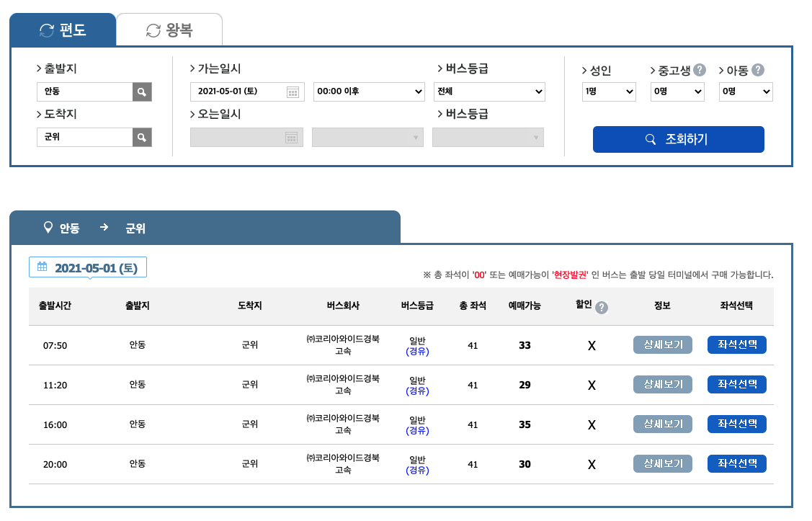This screenshot has height=521, width=812.
Task: Open the 성인 passenger count dropdown
Action: click(609, 92)
